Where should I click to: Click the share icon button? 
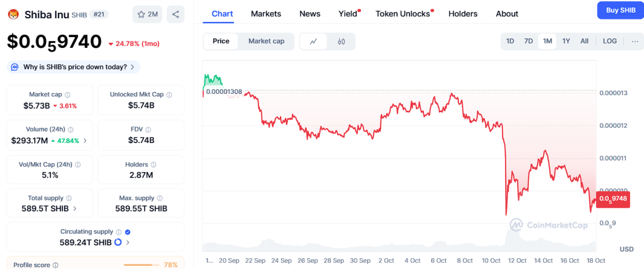point(175,14)
